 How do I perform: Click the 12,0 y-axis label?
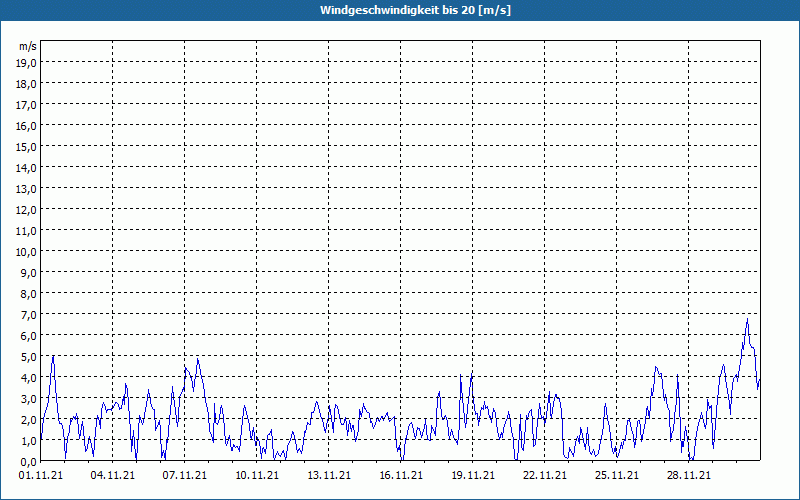click(x=27, y=210)
